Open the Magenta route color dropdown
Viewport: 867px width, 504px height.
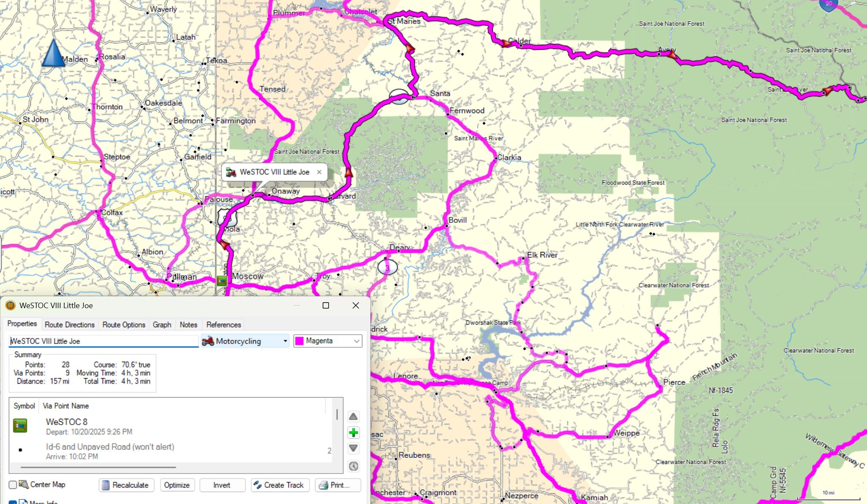(x=328, y=341)
